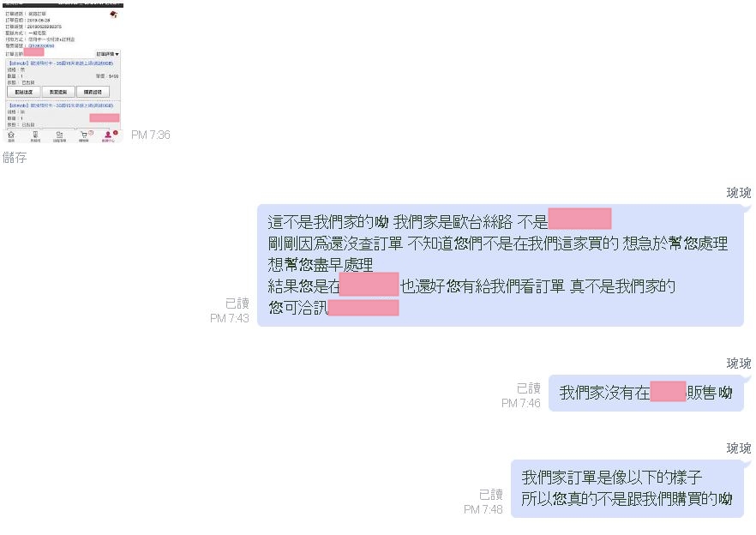Open the shopping cart icon with badge

coord(84,136)
